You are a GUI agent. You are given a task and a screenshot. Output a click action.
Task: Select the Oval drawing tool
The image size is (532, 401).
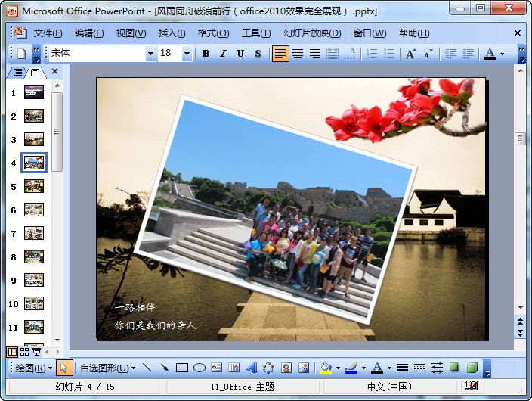pos(199,368)
